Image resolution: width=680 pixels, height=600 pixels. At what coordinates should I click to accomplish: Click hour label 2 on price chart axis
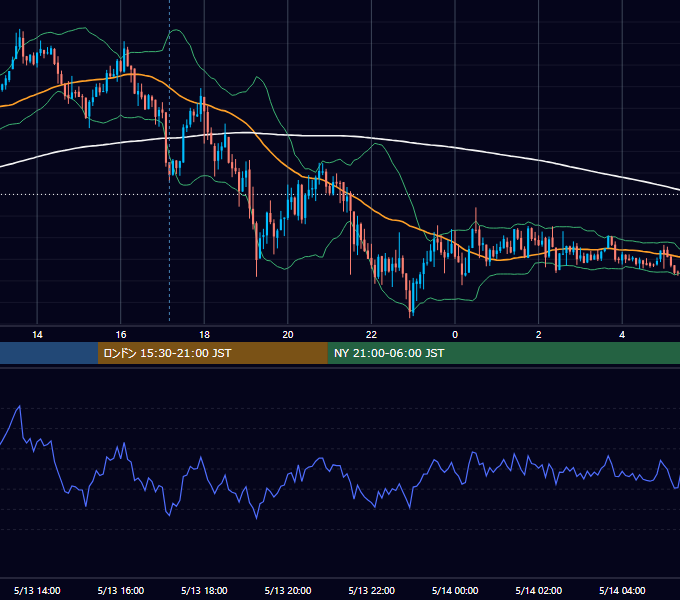pyautogui.click(x=539, y=335)
